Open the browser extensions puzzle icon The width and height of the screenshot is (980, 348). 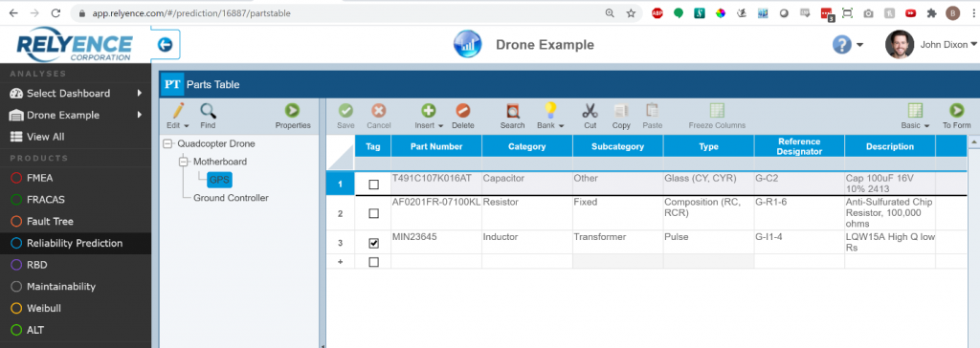932,13
